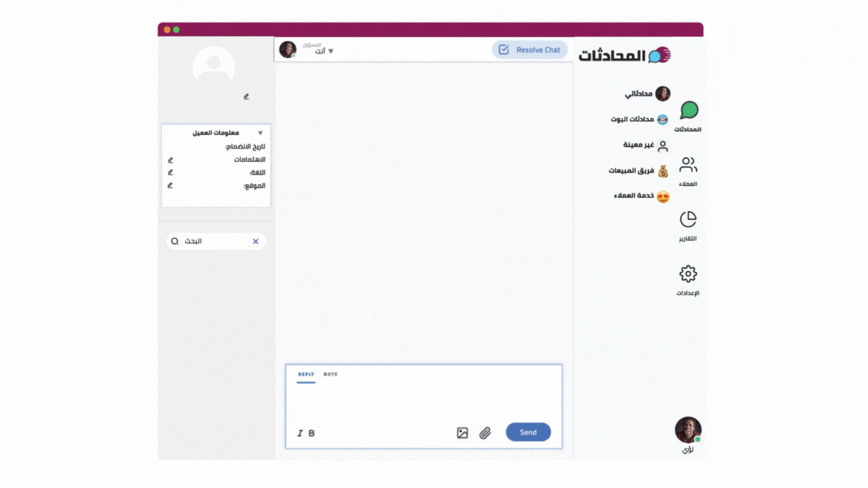Screen dimensions: 868x488
Task: Open the العملاء customers icon
Action: [688, 165]
